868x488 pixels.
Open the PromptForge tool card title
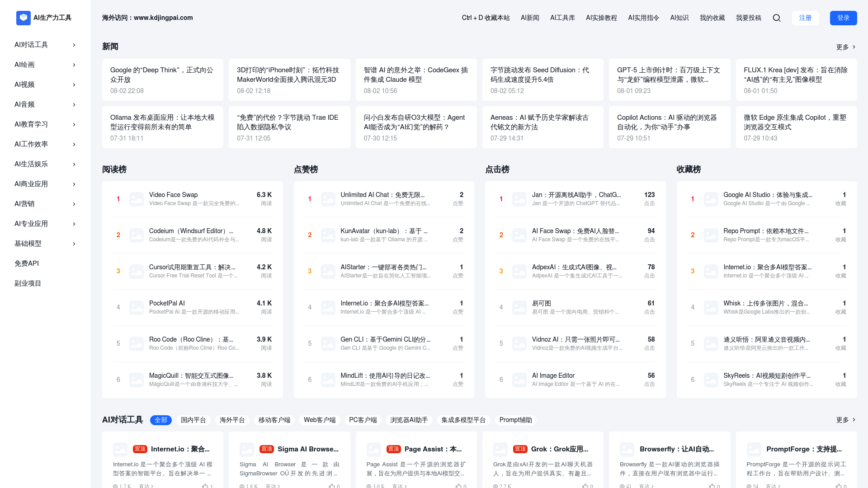(x=804, y=449)
